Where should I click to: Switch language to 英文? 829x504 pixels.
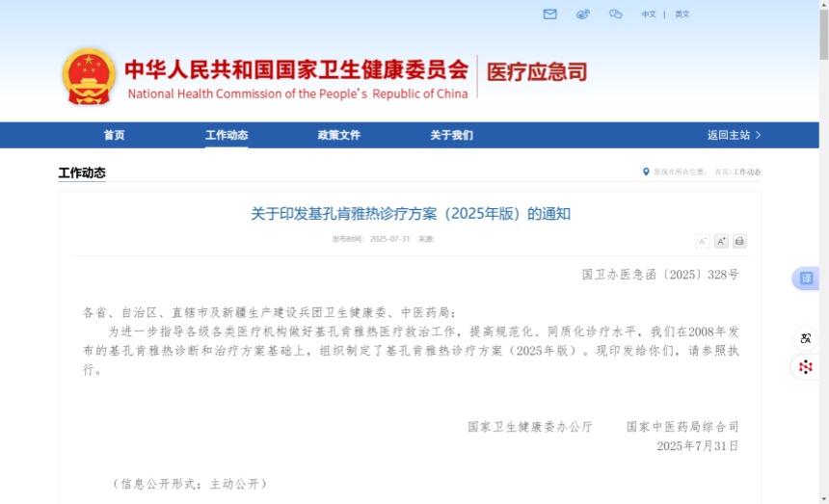[x=682, y=14]
